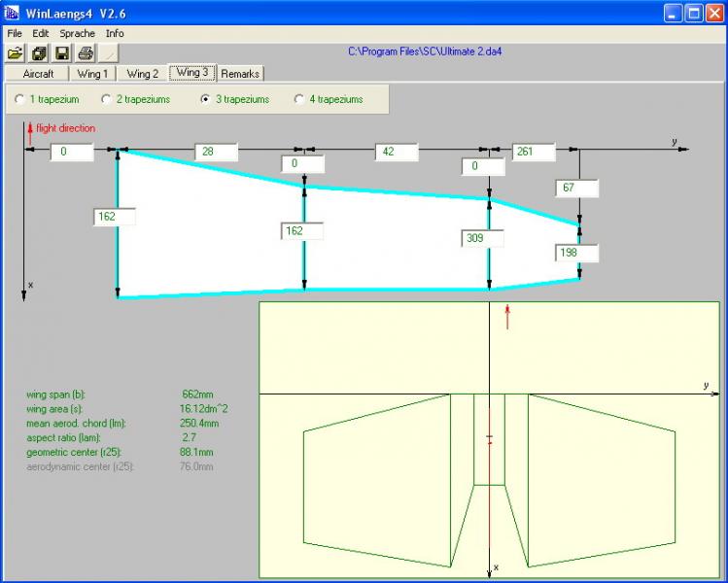
Task: Choose the 4 trapeziums radio option
Action: click(x=298, y=99)
